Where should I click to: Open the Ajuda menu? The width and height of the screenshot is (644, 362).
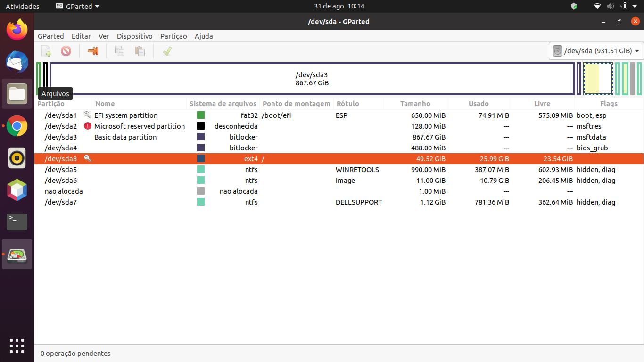pyautogui.click(x=204, y=36)
